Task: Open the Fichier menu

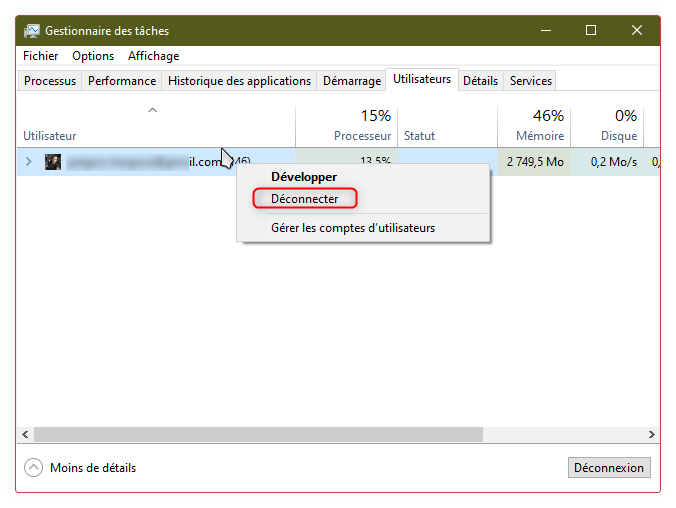Action: 41,56
